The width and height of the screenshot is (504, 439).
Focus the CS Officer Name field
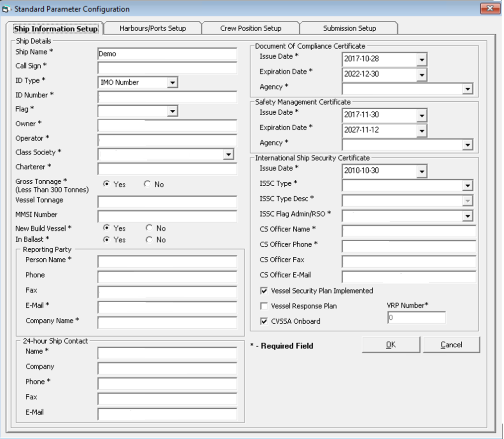[x=409, y=231]
